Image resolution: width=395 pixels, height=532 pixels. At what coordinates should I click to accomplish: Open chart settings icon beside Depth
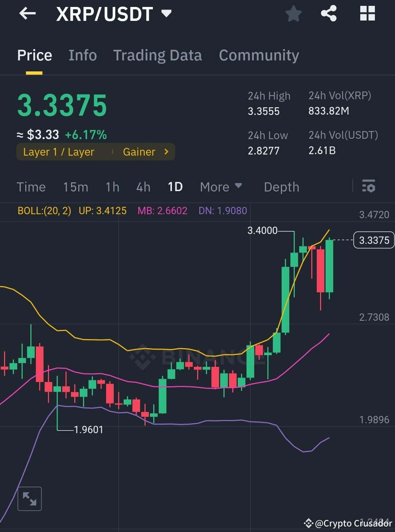pyautogui.click(x=369, y=187)
